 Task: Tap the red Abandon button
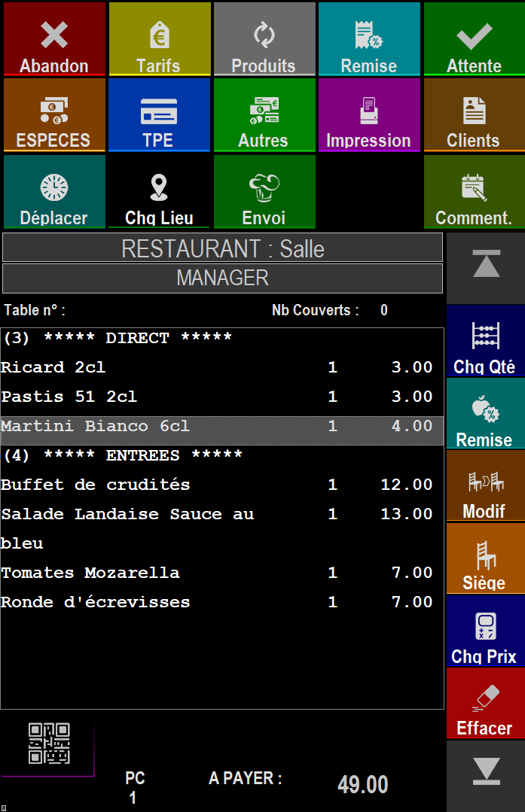coord(54,39)
